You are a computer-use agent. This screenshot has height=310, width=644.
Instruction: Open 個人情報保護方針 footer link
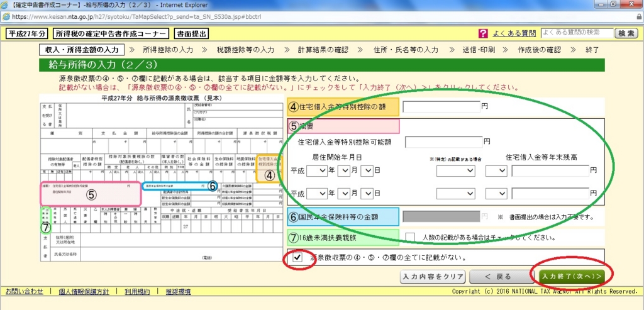pos(84,292)
